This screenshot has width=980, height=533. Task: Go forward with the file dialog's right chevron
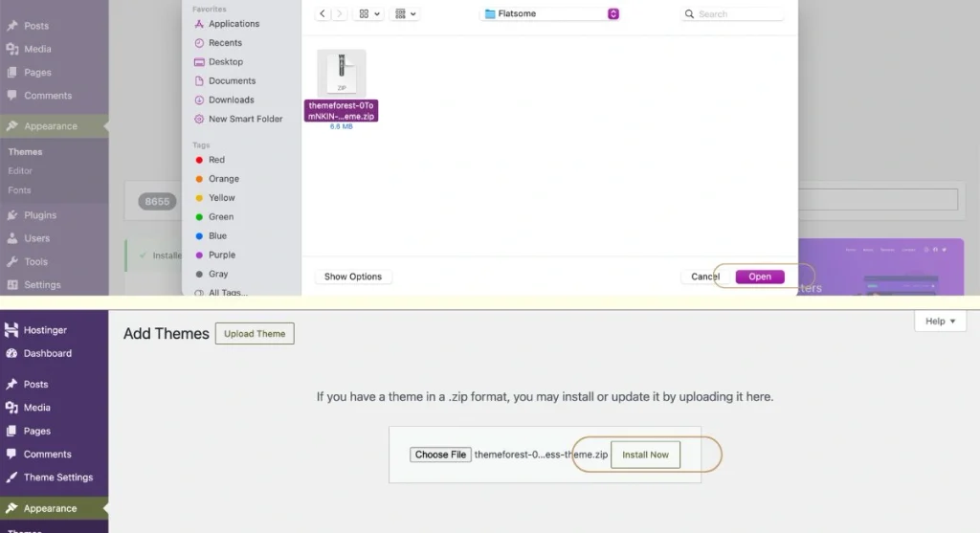(x=340, y=13)
